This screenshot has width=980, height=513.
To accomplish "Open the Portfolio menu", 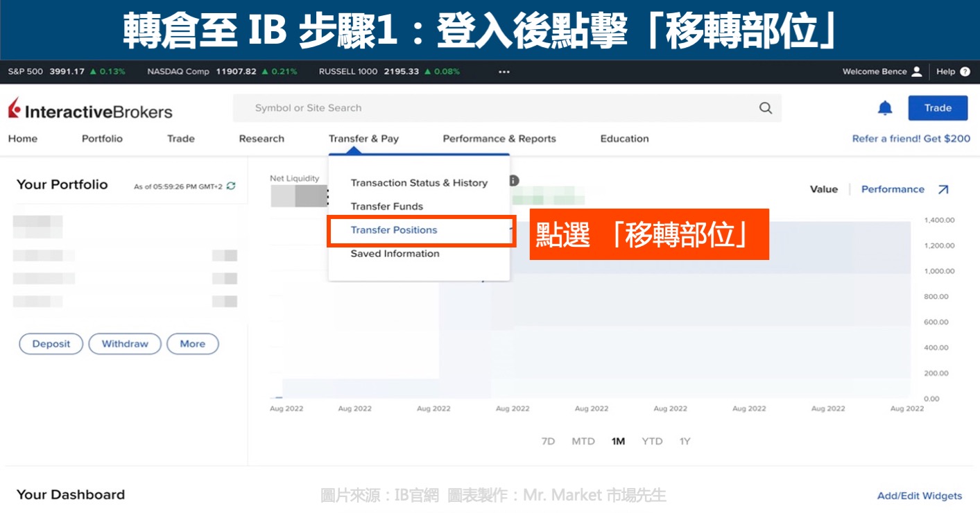I will pyautogui.click(x=102, y=139).
